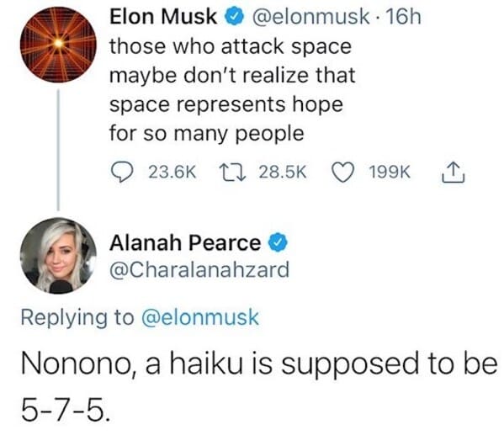The image size is (504, 446).
Task: View the 199K likes count
Action: click(x=390, y=173)
